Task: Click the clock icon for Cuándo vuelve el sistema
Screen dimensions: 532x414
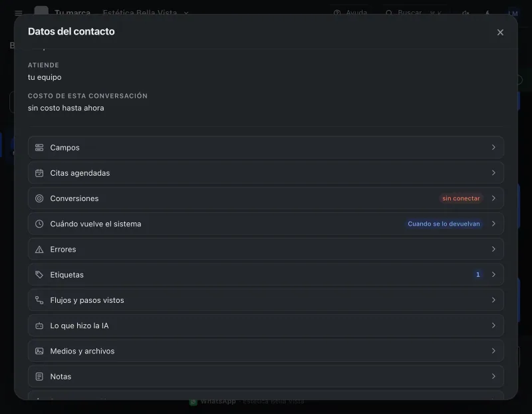Action: pyautogui.click(x=39, y=224)
